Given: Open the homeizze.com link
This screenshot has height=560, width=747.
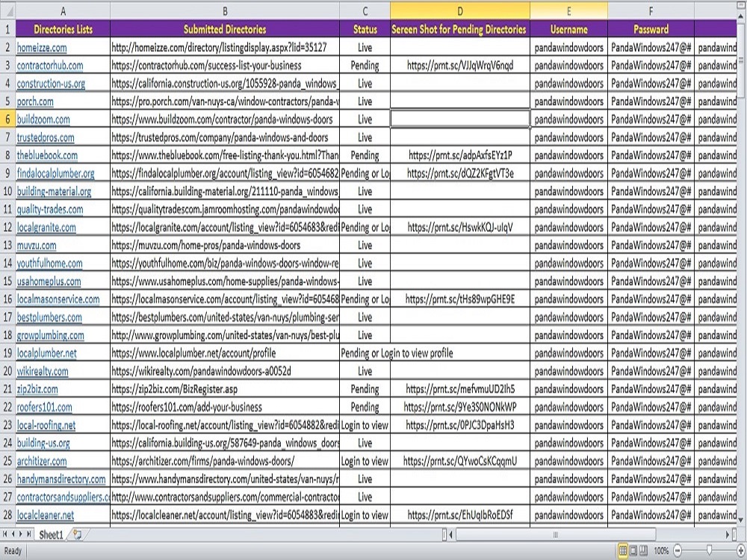Looking at the screenshot, I should [x=42, y=48].
